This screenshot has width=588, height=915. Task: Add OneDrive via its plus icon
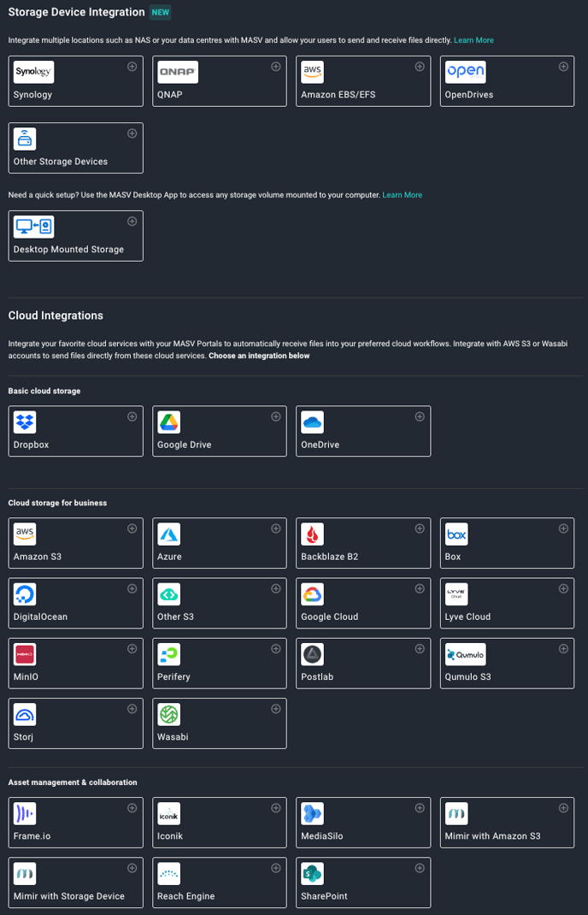(x=420, y=416)
